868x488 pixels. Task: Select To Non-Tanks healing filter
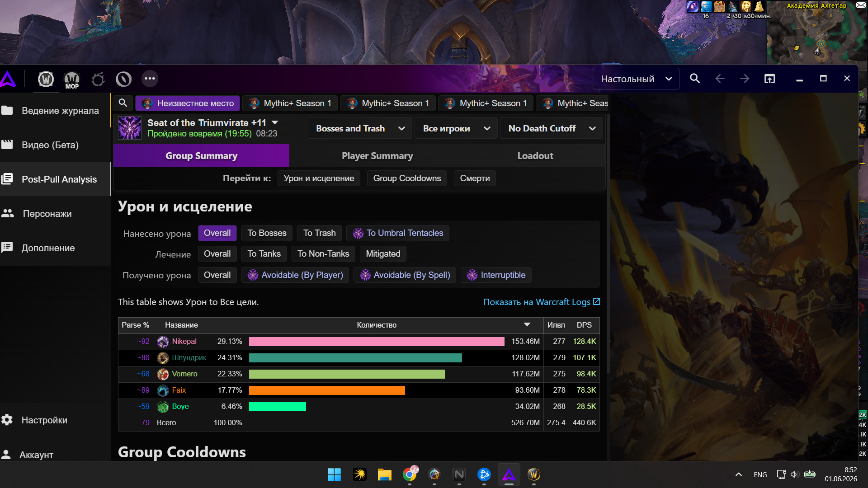(x=323, y=254)
